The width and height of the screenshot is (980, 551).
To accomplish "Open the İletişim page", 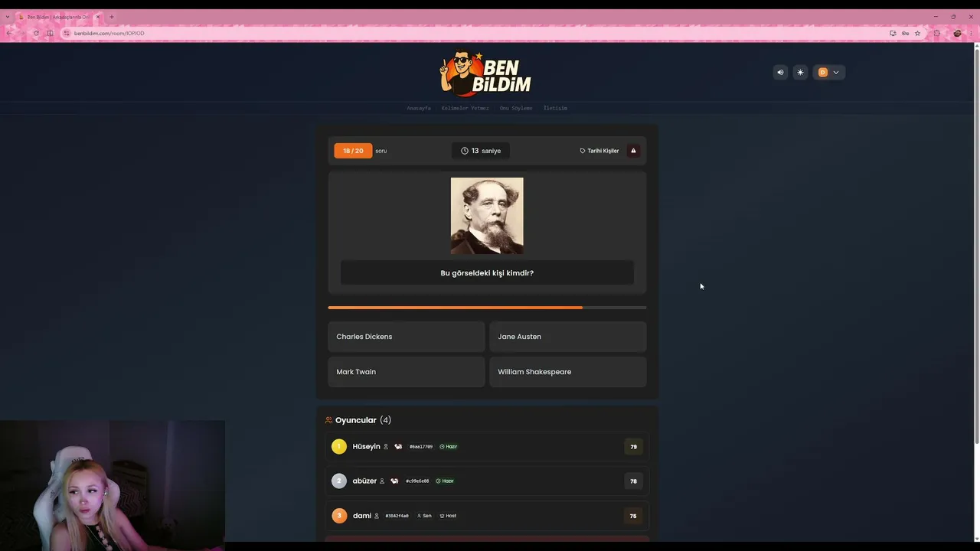I will pos(555,109).
